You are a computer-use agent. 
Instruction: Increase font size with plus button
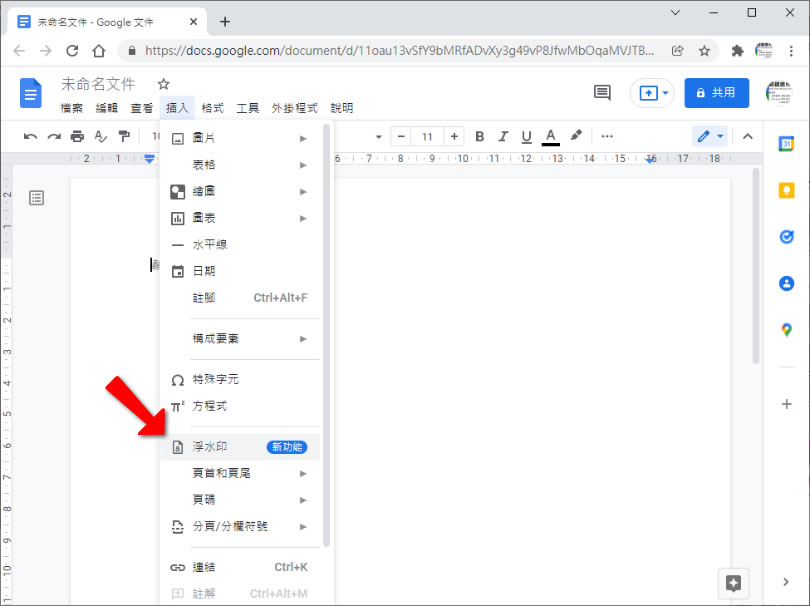455,136
